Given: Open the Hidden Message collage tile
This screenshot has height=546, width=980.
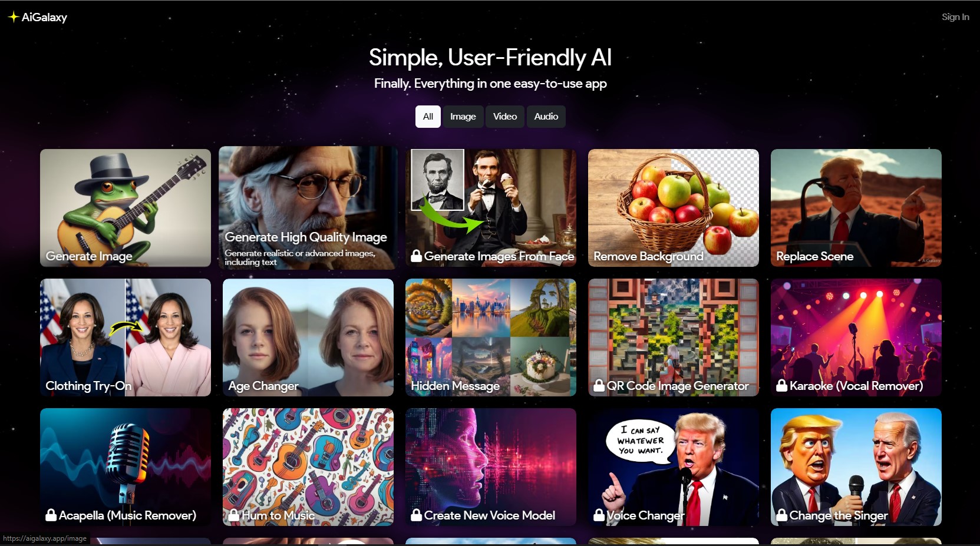Looking at the screenshot, I should 491,337.
